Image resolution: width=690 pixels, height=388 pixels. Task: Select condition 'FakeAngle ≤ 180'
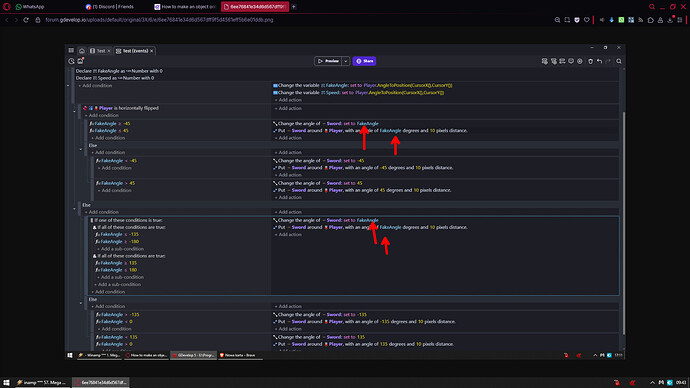[117, 270]
